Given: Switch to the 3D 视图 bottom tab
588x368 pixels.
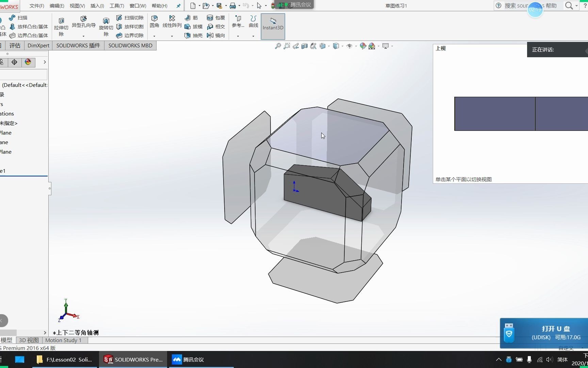Looking at the screenshot, I should (x=29, y=340).
